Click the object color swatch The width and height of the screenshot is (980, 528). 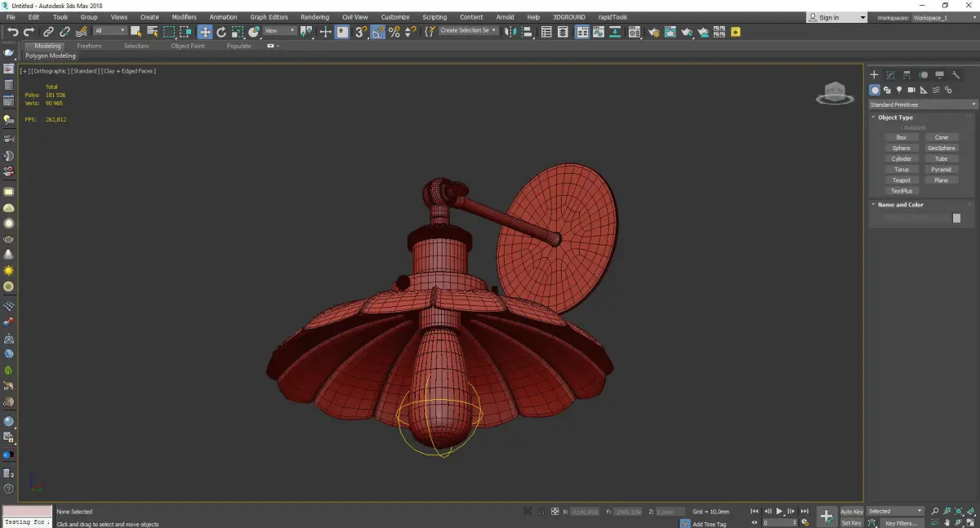click(957, 218)
